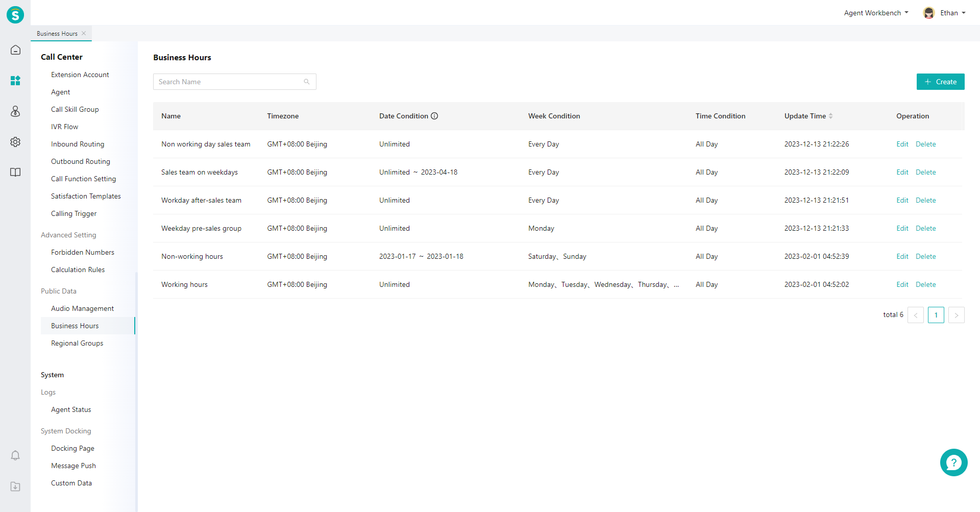Click the Saturday, Sunday week cell

[x=557, y=256]
